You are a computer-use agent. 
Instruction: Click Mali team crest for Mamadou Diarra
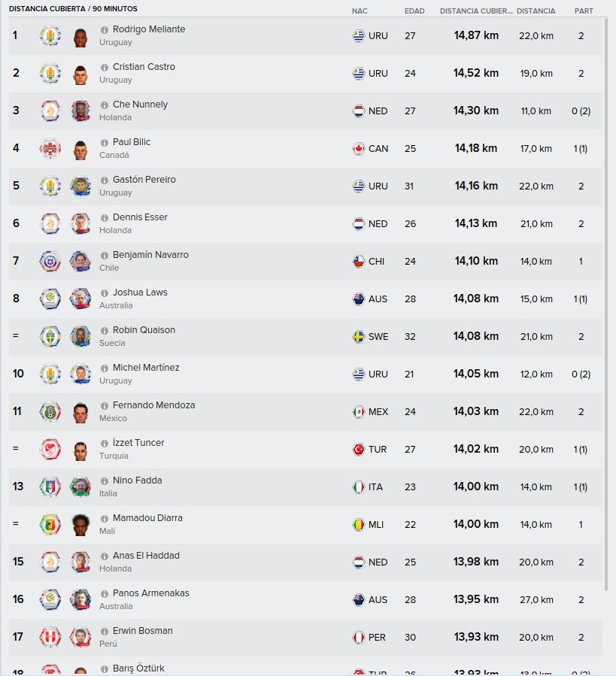pos(50,525)
